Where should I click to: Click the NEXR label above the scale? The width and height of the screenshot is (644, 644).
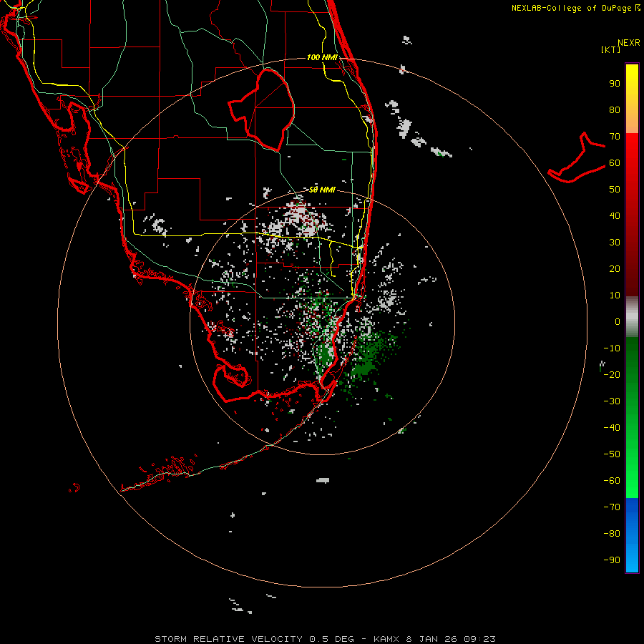pos(628,43)
